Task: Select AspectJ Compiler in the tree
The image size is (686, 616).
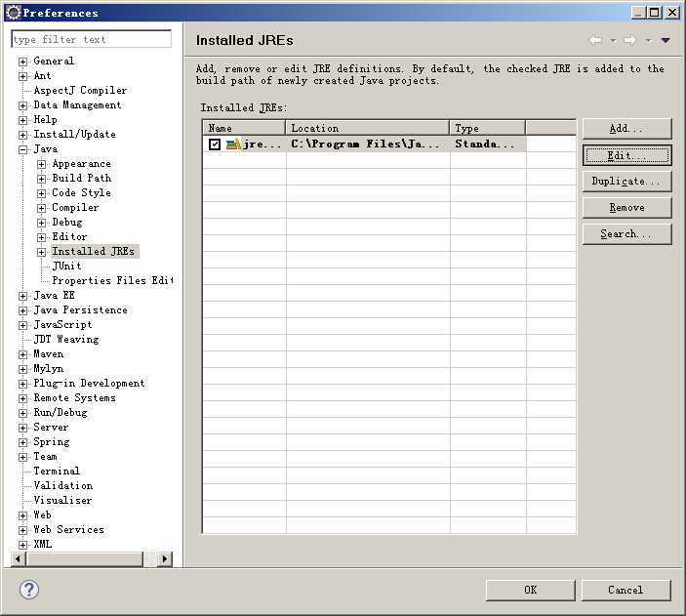Action: coord(80,90)
